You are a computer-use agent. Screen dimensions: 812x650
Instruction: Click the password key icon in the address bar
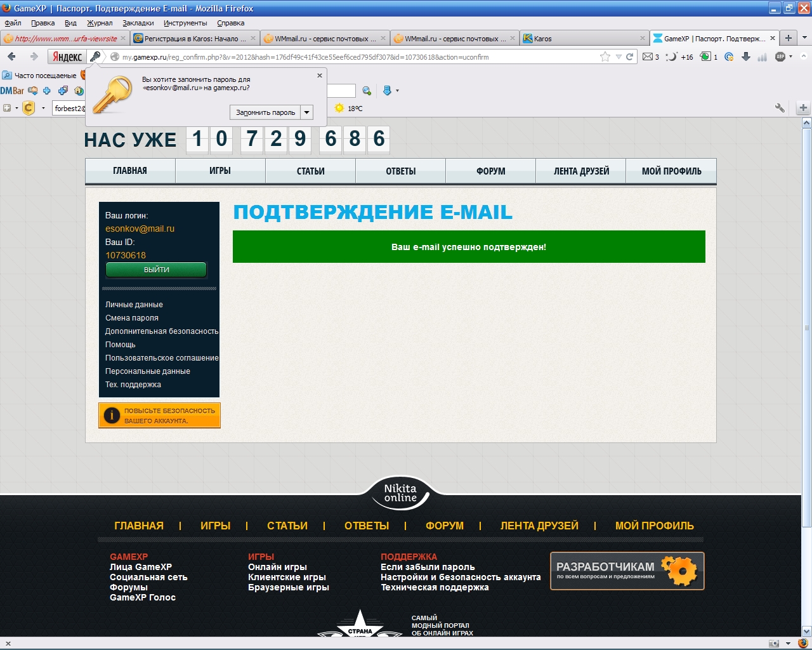pyautogui.click(x=95, y=56)
